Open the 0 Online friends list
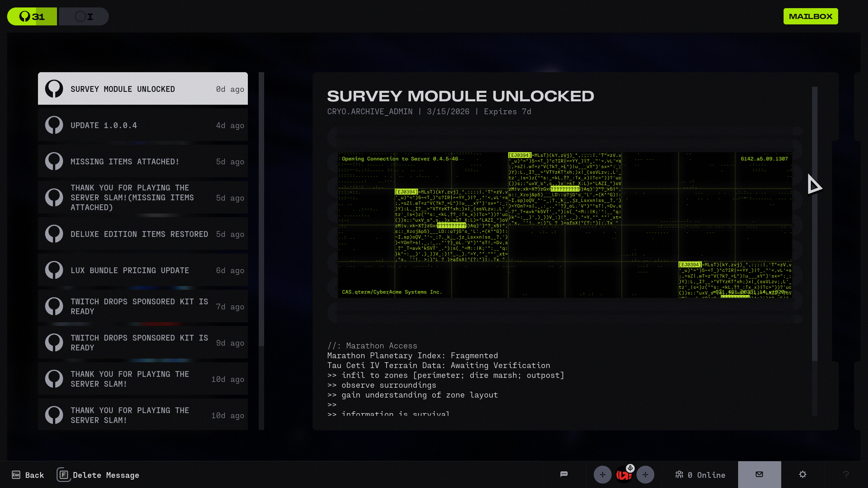 pos(701,475)
